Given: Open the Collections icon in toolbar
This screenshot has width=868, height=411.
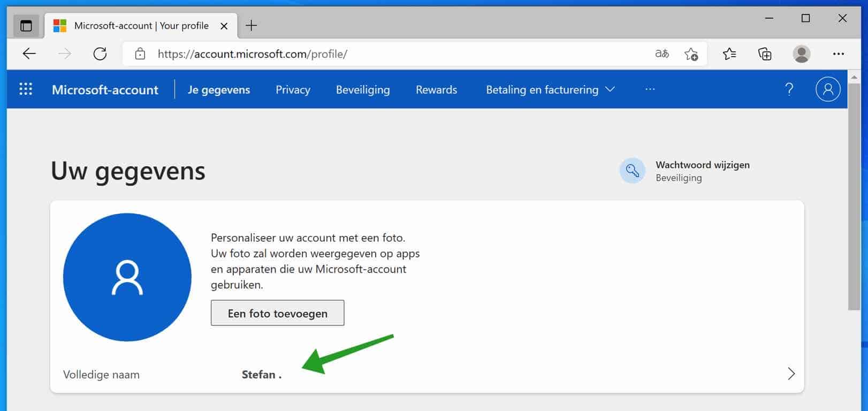Looking at the screenshot, I should 765,54.
